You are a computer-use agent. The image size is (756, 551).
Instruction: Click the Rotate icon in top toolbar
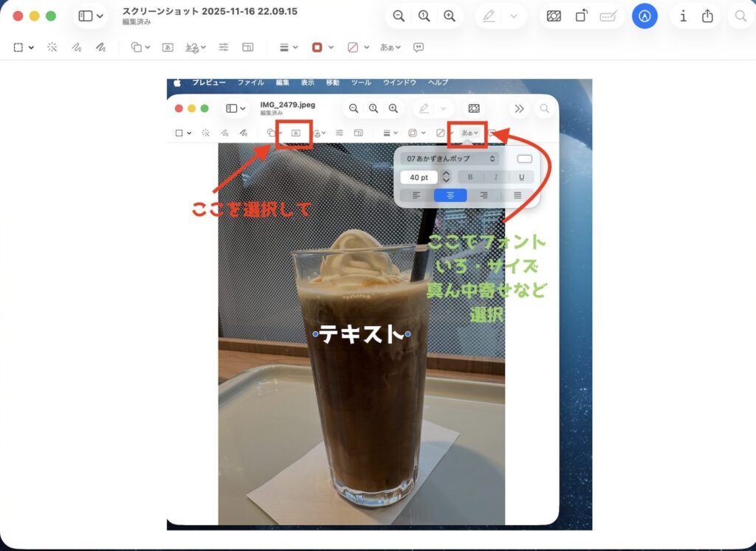tap(582, 16)
